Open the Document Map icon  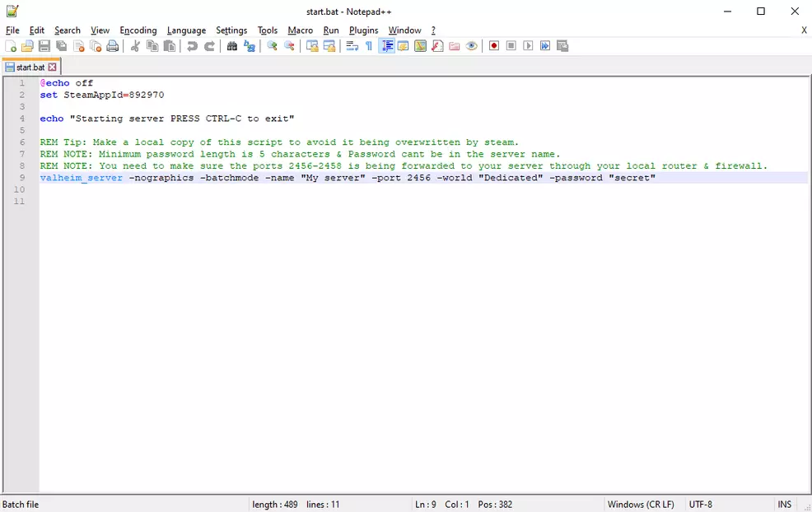[421, 46]
